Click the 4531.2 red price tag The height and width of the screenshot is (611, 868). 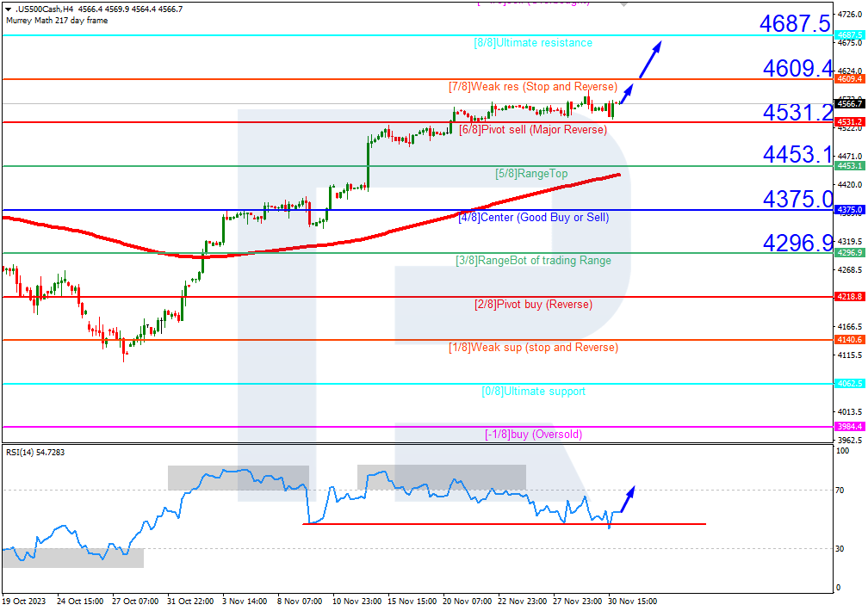(x=849, y=121)
